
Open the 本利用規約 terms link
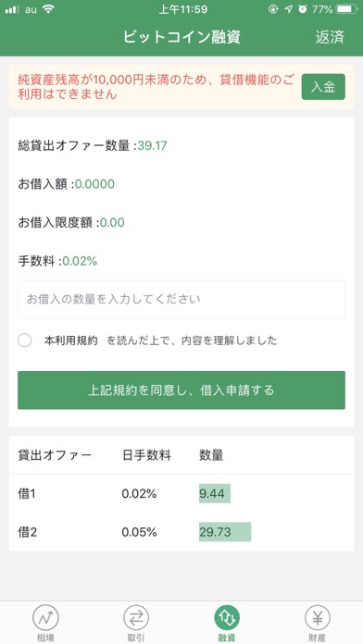tap(70, 341)
